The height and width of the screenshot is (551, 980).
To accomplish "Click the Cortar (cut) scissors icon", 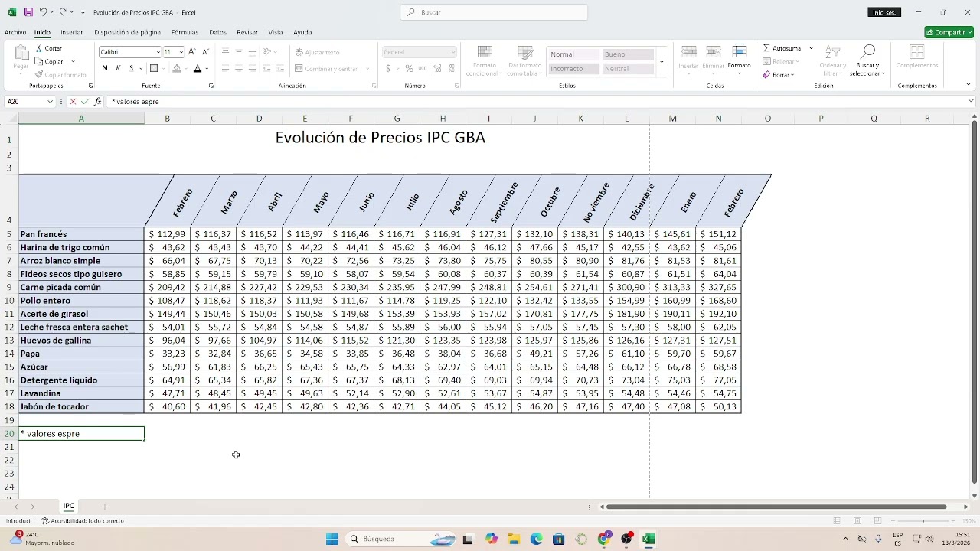I will (x=40, y=48).
